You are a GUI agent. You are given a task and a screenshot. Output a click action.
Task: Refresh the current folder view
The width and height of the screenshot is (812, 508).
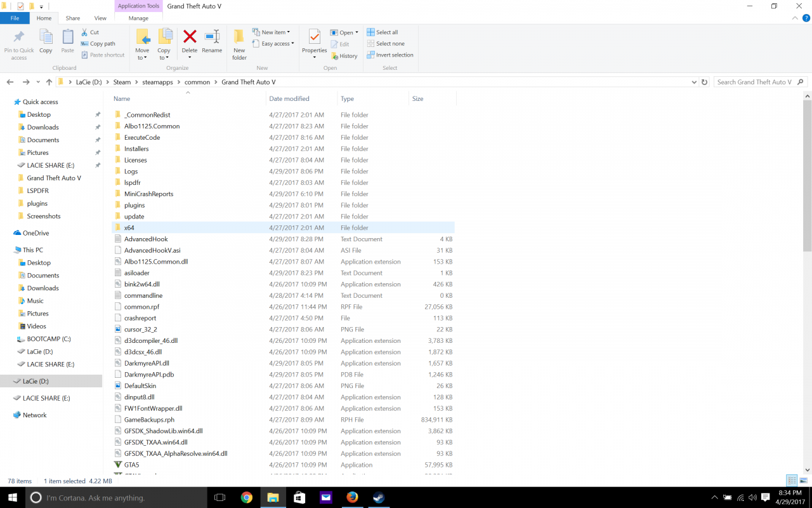[x=704, y=82]
